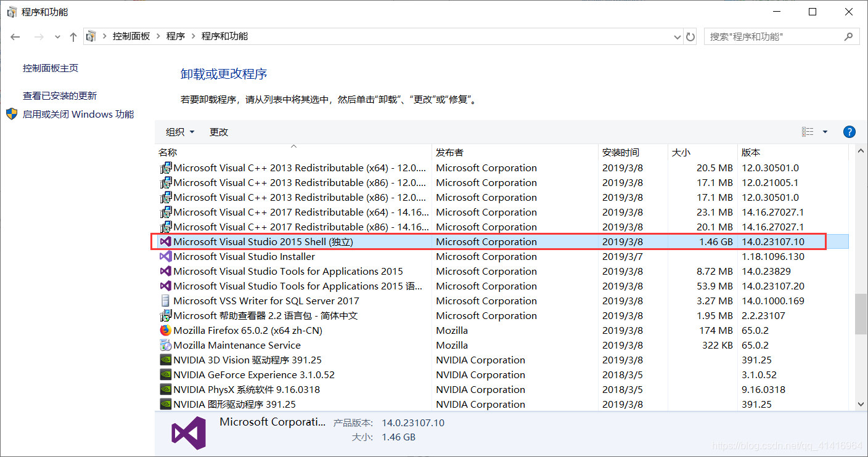Click version 1.18.1096.130 cell
This screenshot has height=457, width=868.
(773, 256)
